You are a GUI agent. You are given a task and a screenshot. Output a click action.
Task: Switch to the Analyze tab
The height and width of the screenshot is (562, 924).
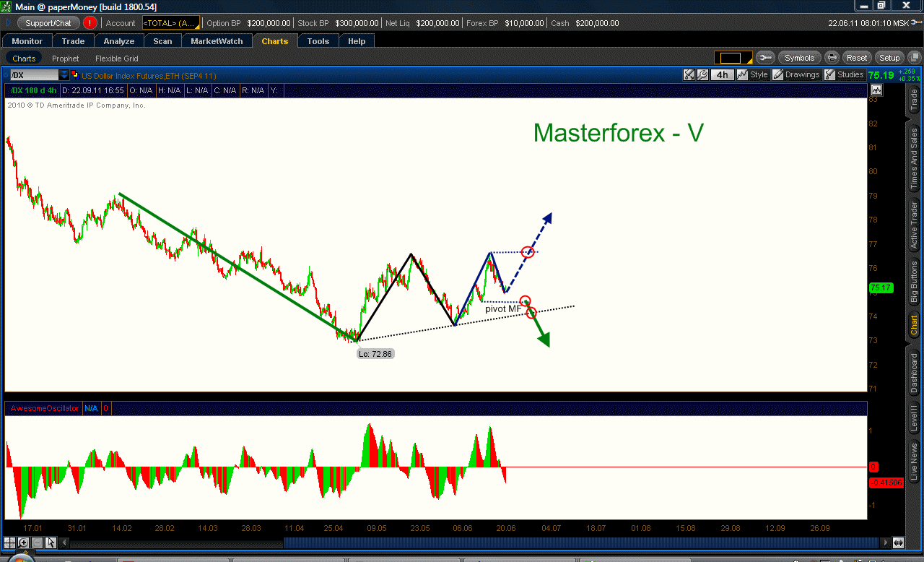[119, 41]
